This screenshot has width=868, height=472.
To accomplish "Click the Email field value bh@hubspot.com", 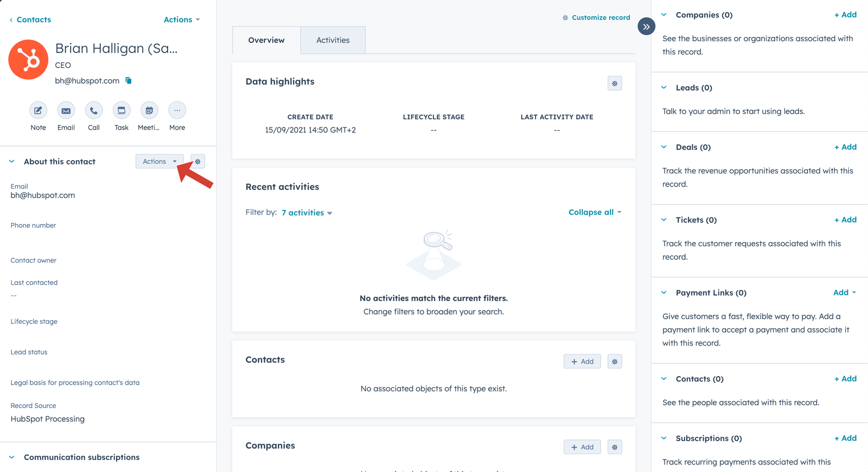I will 43,195.
